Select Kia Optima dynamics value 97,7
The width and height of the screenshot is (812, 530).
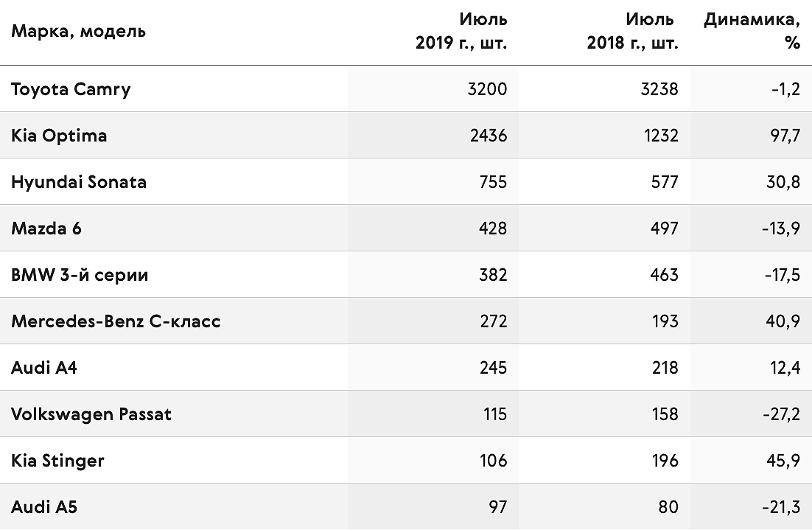coord(785,136)
